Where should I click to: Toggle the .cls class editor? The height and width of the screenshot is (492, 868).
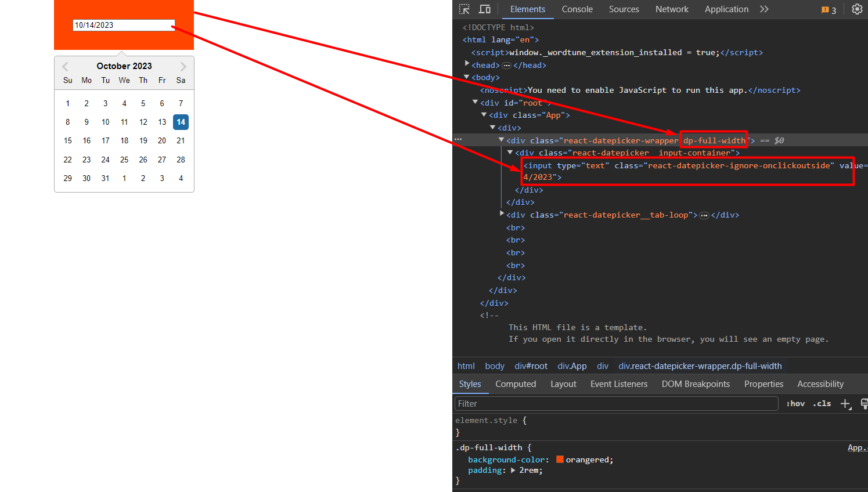click(822, 403)
